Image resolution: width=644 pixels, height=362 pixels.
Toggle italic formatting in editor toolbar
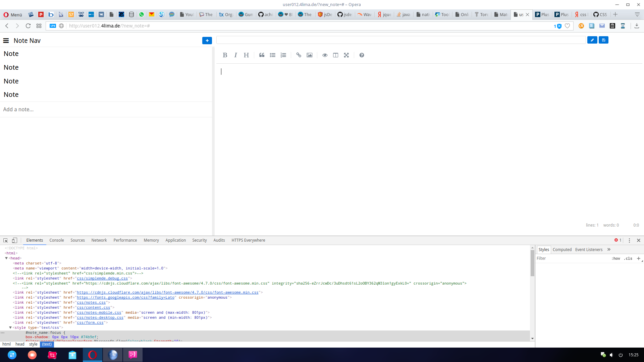coord(236,55)
